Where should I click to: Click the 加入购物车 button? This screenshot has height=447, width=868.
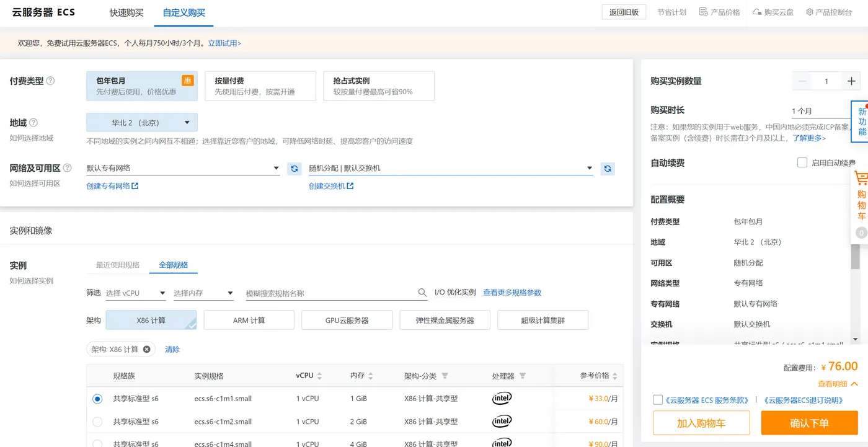tap(701, 423)
